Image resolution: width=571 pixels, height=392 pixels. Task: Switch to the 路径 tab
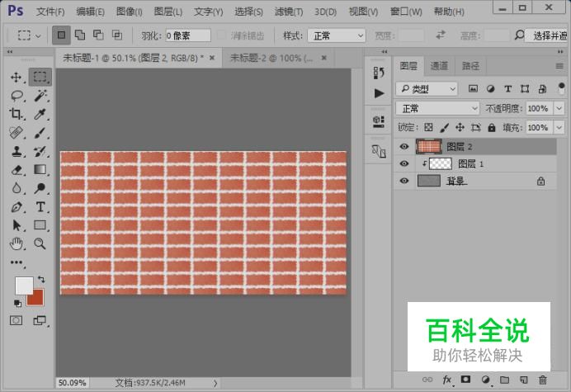click(470, 66)
